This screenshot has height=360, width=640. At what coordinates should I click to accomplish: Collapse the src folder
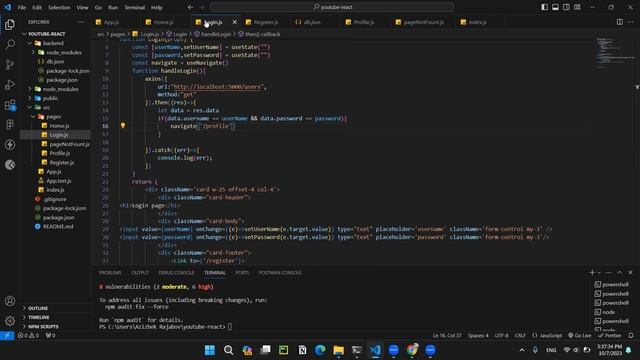click(46, 107)
